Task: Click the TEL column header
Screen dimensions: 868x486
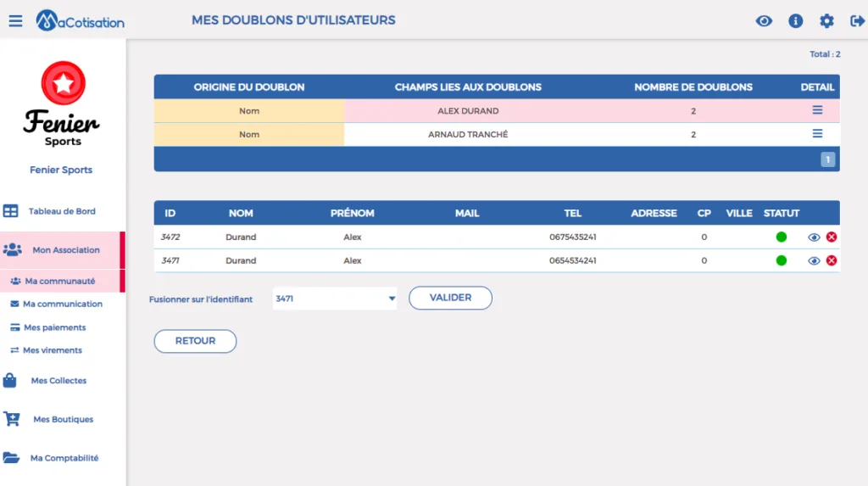Action: coord(572,214)
